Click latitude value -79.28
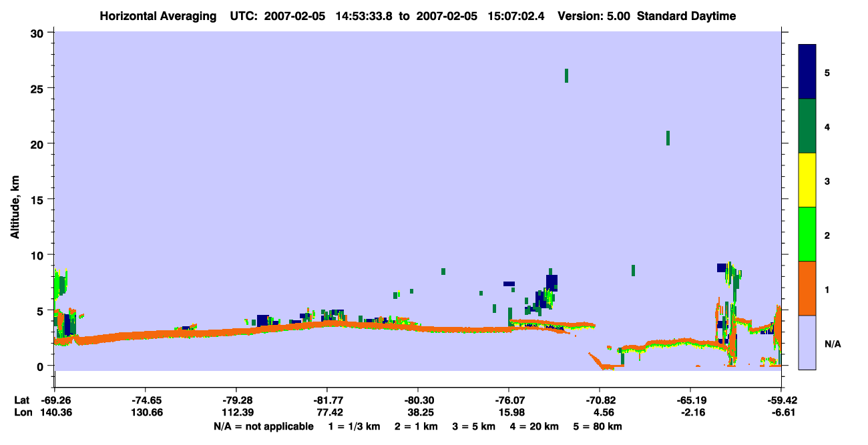 236,400
